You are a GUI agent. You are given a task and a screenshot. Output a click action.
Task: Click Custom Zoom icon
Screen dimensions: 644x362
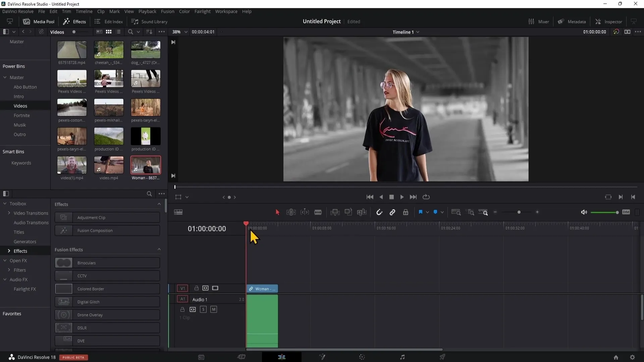[483, 212]
